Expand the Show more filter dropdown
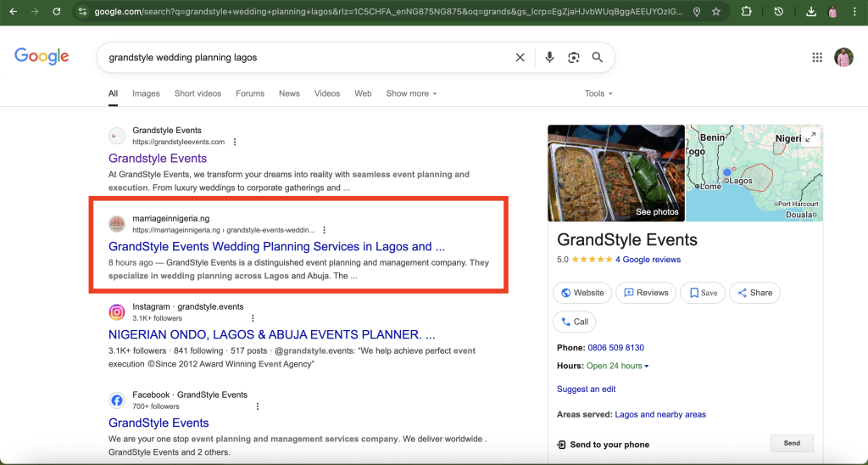The image size is (868, 465). pyautogui.click(x=411, y=93)
